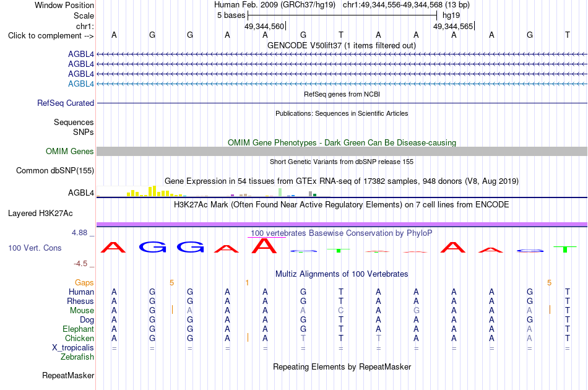Click the C base in the Mouse alignment row
The height and width of the screenshot is (390, 588).
pyautogui.click(x=341, y=311)
